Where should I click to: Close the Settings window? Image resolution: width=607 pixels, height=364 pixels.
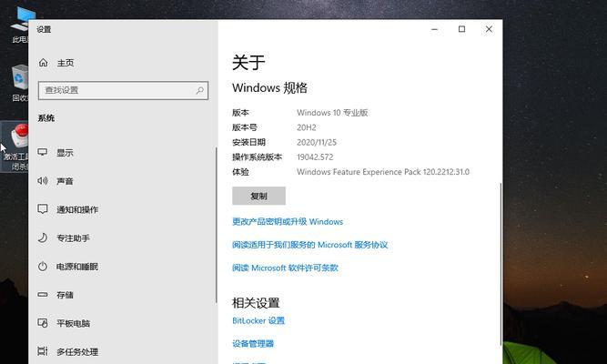click(489, 29)
